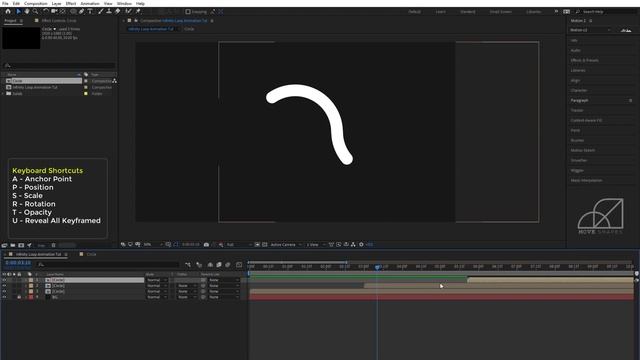Click the hide shy layers icon in timeline
This screenshot has width=640, height=360.
pos(210,264)
